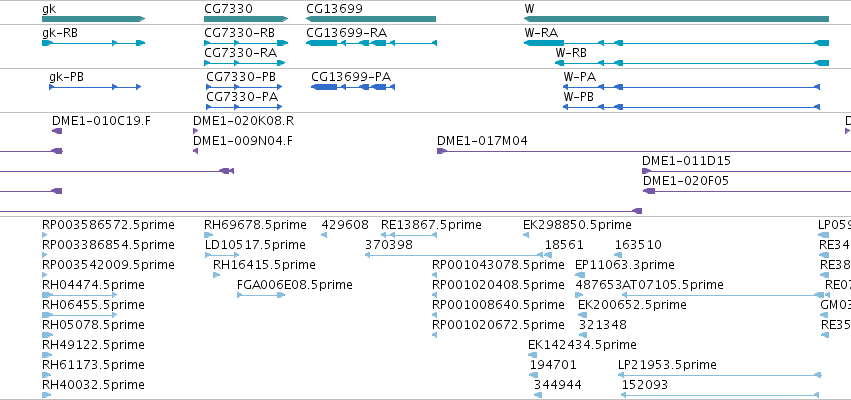Viewport: 851px width, 400px height.
Task: Select EST RH69678.5prime arrow
Action: 208,235
